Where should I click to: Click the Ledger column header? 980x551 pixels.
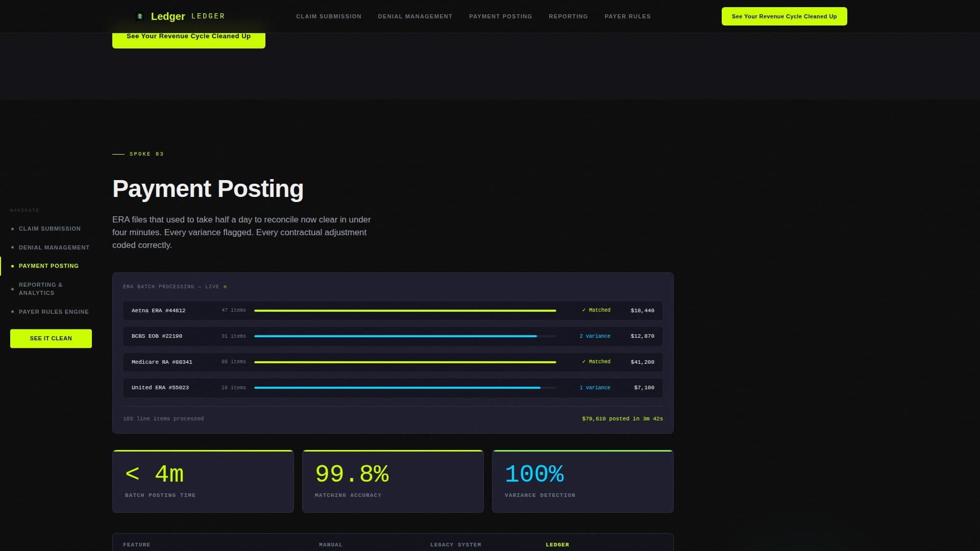click(x=557, y=545)
